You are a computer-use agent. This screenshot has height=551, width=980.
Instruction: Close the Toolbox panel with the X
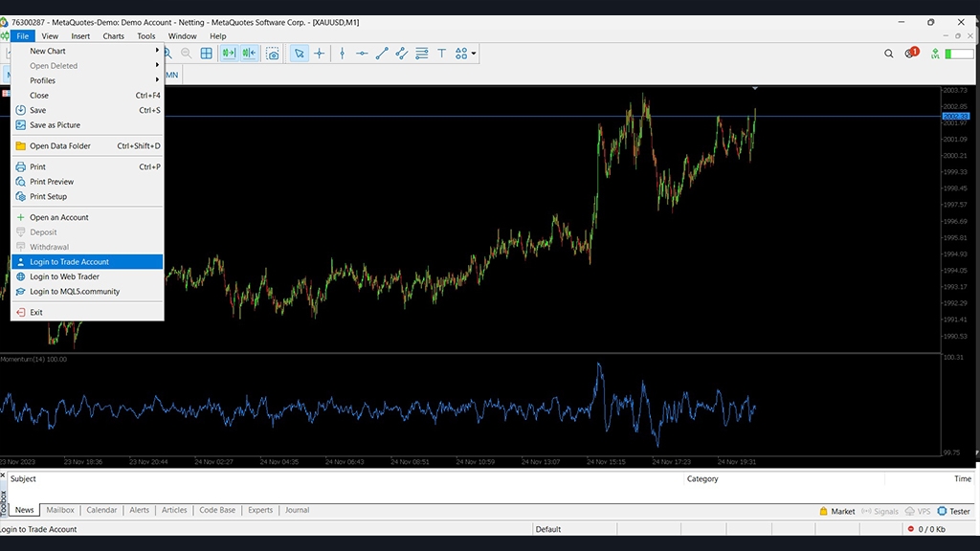pos(3,476)
